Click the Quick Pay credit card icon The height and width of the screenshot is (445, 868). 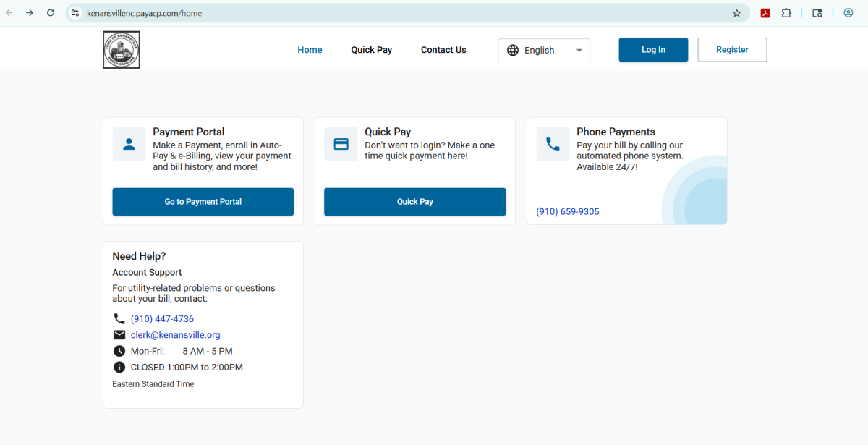pos(341,143)
